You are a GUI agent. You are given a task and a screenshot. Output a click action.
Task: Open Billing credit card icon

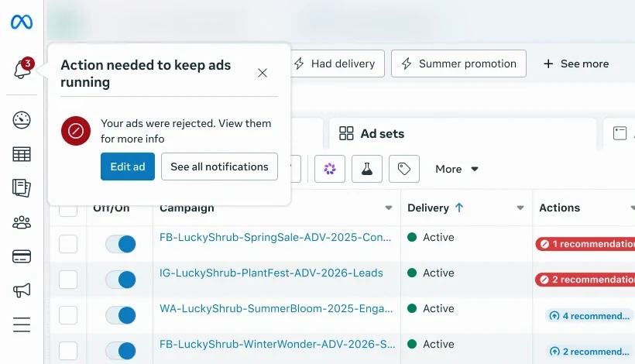(22, 256)
